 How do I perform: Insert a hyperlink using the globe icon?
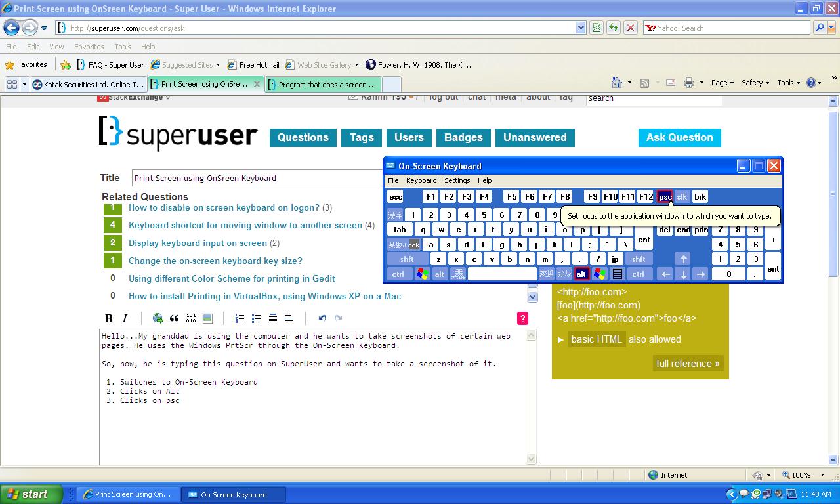157,318
